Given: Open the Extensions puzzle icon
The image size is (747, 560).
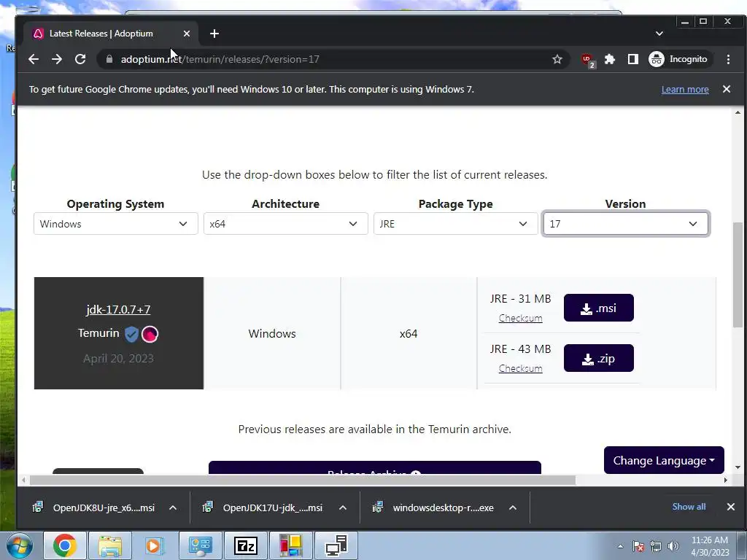Looking at the screenshot, I should pos(609,59).
